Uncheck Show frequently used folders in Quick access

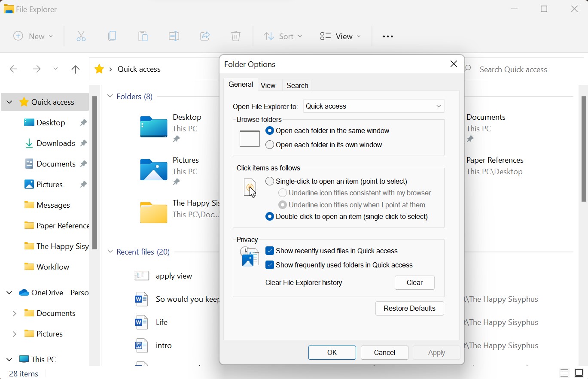[270, 265]
